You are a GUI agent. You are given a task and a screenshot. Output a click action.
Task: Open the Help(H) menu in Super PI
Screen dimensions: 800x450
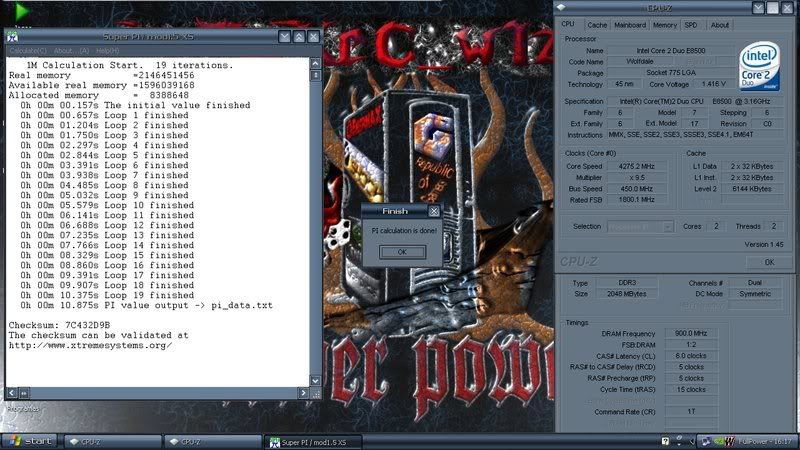coord(107,51)
